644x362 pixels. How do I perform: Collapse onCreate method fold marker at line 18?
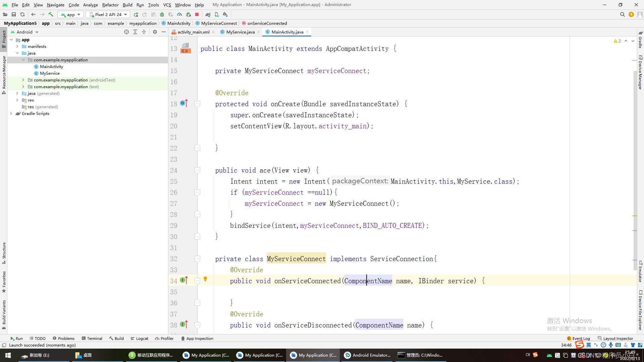198,104
